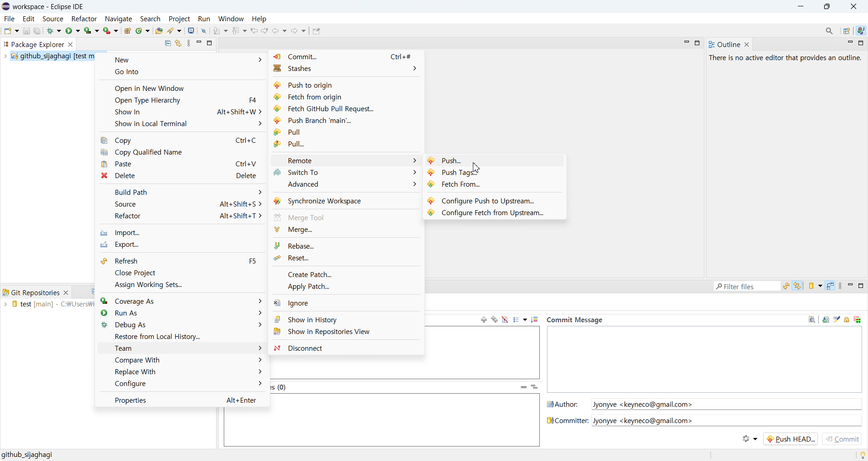Click the sort unstaged files icon
Image resolution: width=868 pixels, height=461 pixels.
tap(535, 320)
